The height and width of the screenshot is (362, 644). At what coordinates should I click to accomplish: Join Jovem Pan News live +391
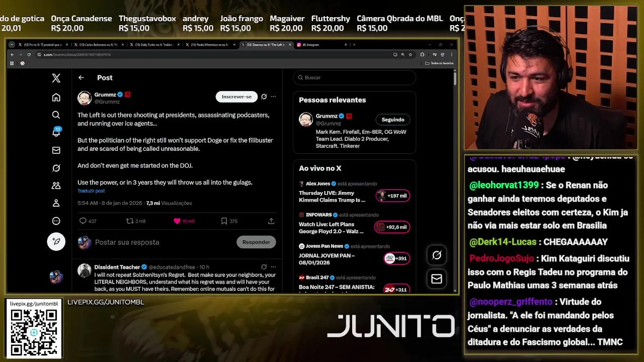tap(396, 258)
